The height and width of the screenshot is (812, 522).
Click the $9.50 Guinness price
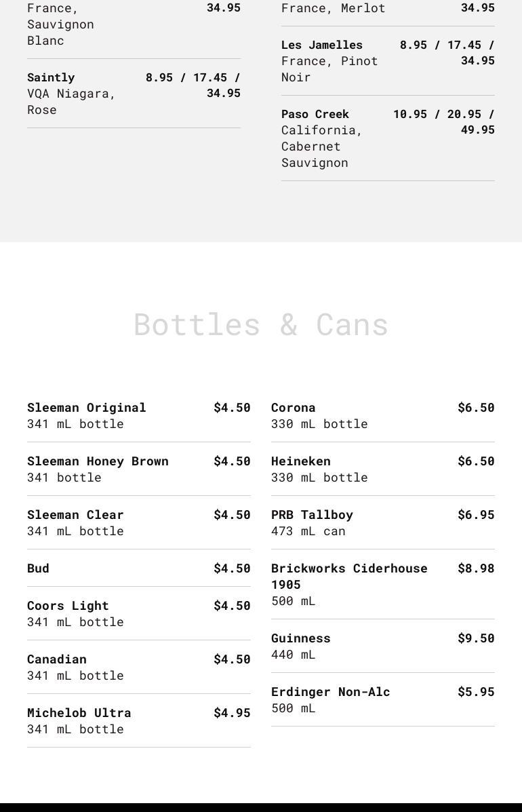point(476,638)
